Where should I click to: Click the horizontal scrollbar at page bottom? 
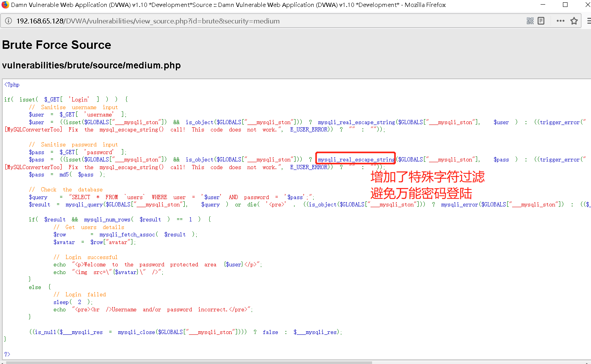pyautogui.click(x=189, y=362)
